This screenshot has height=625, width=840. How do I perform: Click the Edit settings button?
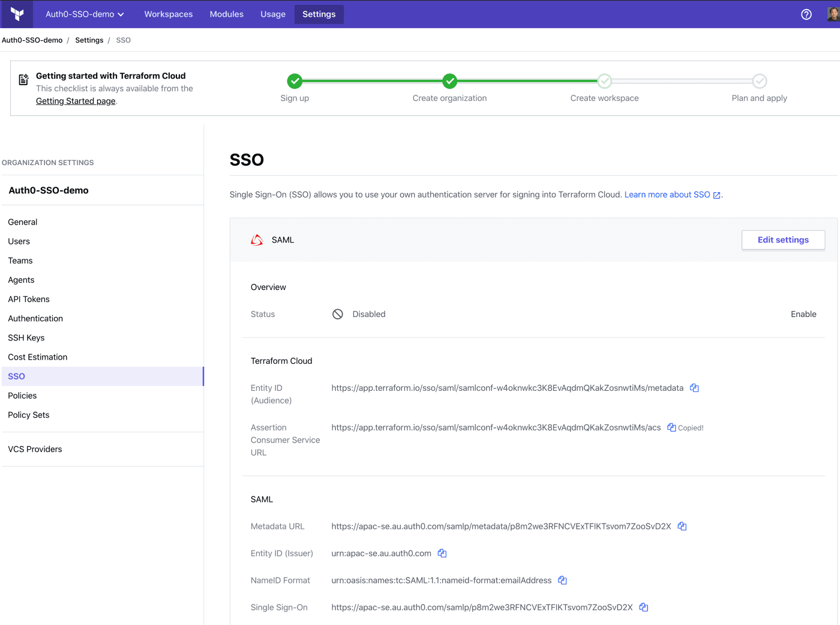(783, 240)
